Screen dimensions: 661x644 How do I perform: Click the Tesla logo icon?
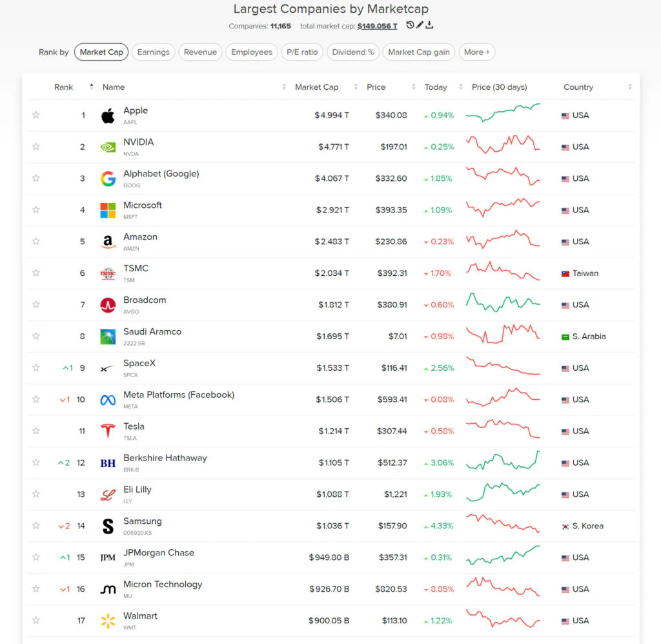[x=108, y=431]
